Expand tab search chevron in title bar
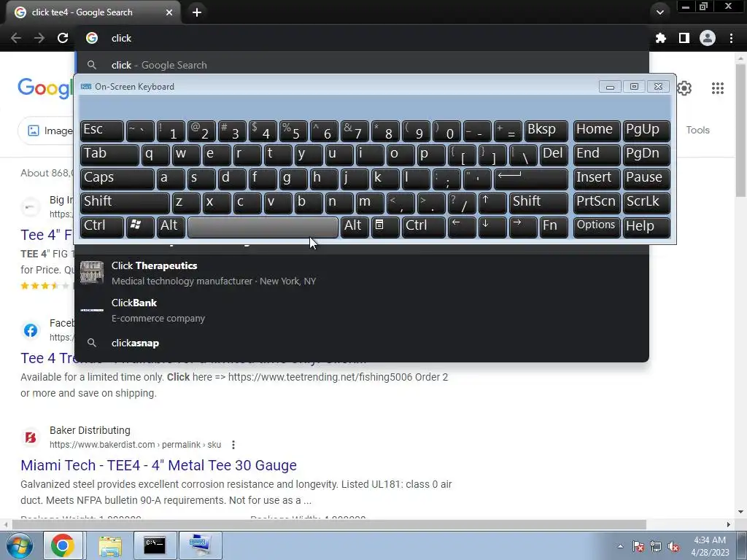 [x=659, y=12]
